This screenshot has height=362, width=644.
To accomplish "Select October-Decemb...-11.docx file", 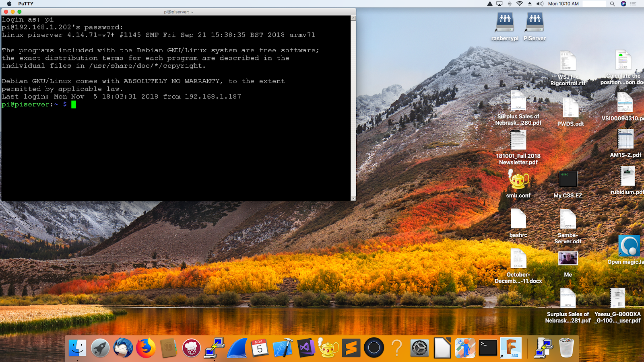I will tap(518, 266).
